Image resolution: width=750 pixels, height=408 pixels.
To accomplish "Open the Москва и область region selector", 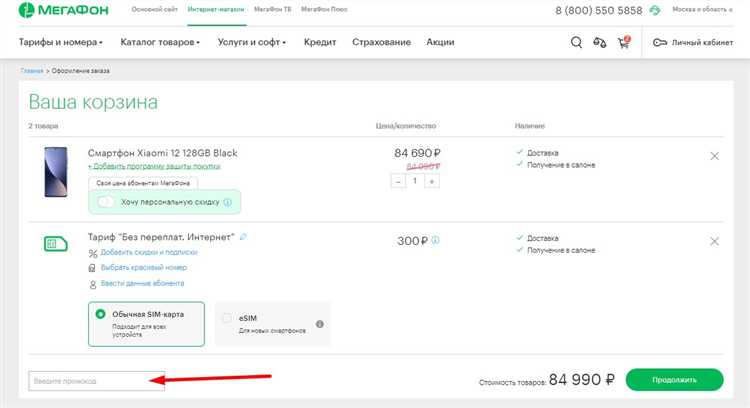I will pos(702,10).
